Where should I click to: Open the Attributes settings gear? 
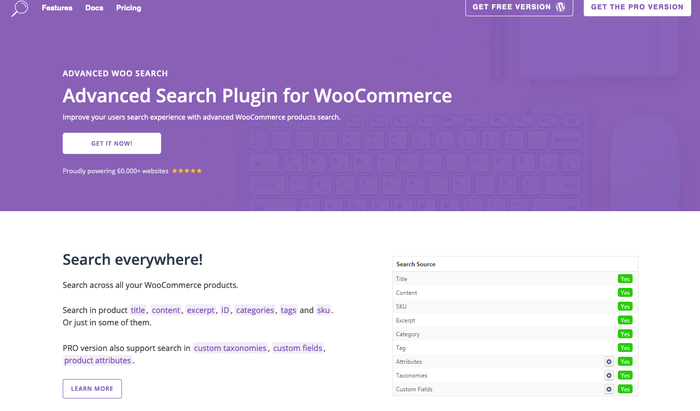(608, 361)
